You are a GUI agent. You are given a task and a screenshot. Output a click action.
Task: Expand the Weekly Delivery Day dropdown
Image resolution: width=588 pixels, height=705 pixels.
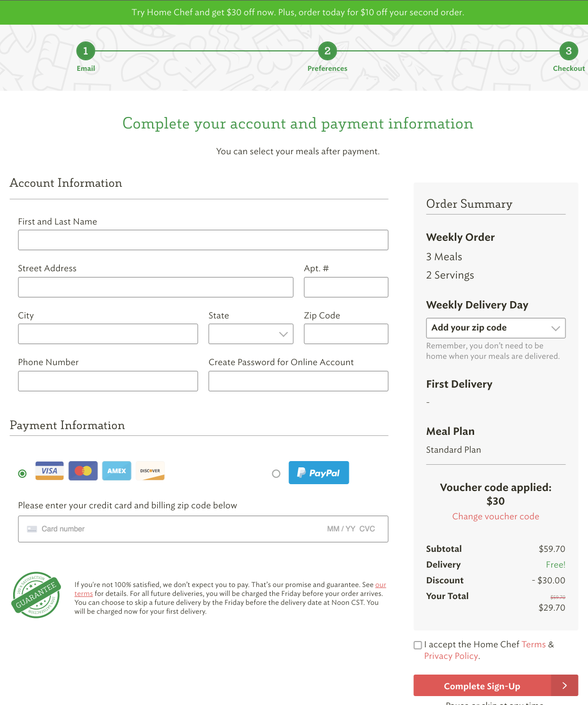point(496,328)
